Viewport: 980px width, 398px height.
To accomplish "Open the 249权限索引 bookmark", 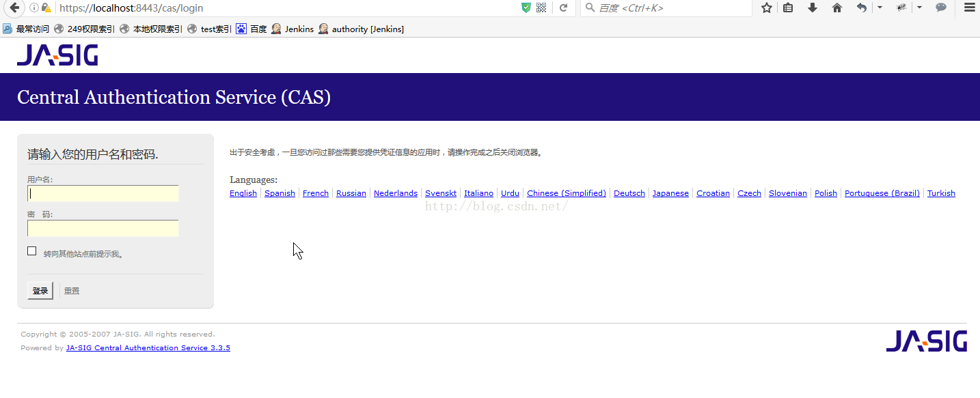I will [84, 29].
